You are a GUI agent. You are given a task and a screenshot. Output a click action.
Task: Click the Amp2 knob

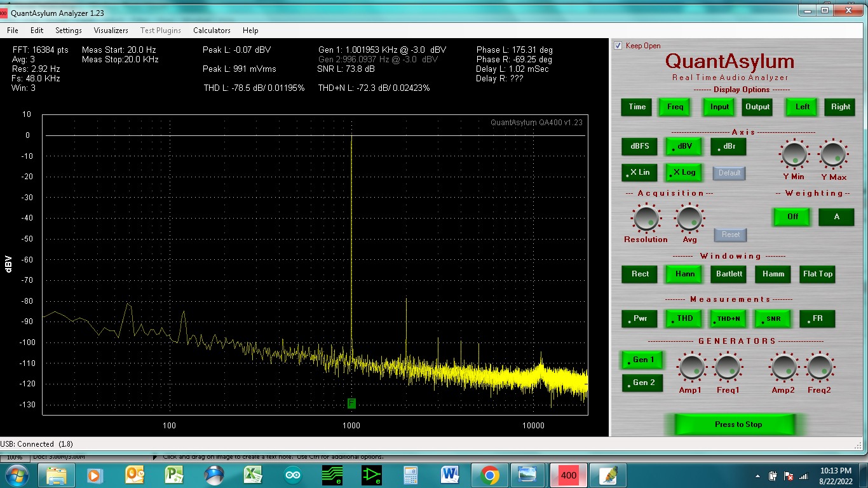pyautogui.click(x=783, y=367)
